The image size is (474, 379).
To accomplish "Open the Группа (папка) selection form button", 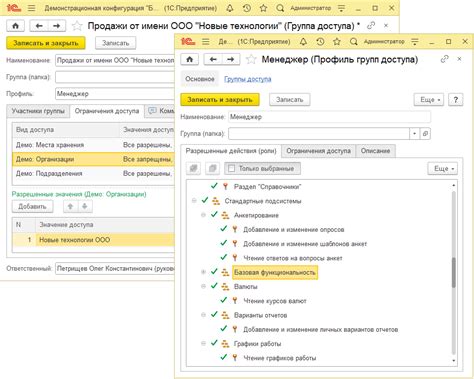I will 425,134.
